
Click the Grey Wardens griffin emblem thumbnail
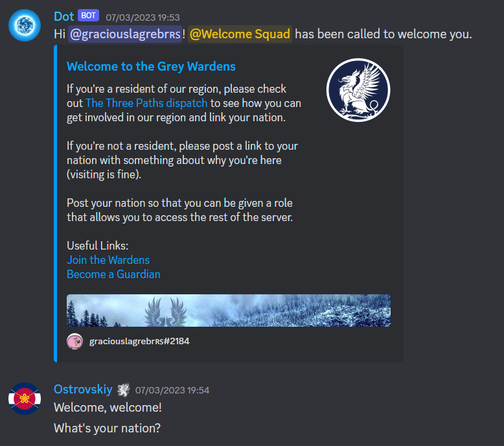point(358,90)
